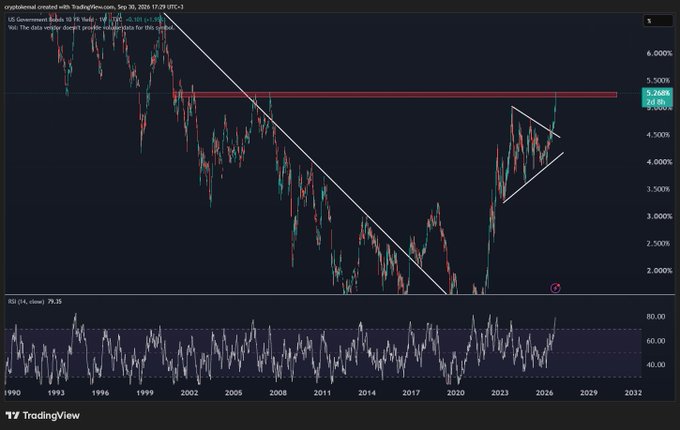
Task: Open the % price scale unit button
Action: (x=657, y=20)
